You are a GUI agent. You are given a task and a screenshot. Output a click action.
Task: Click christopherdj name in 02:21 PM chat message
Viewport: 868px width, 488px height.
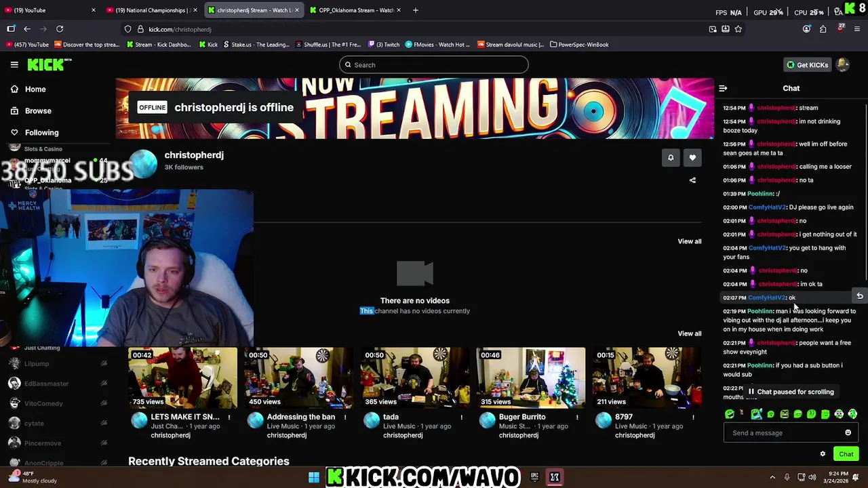[x=778, y=343]
